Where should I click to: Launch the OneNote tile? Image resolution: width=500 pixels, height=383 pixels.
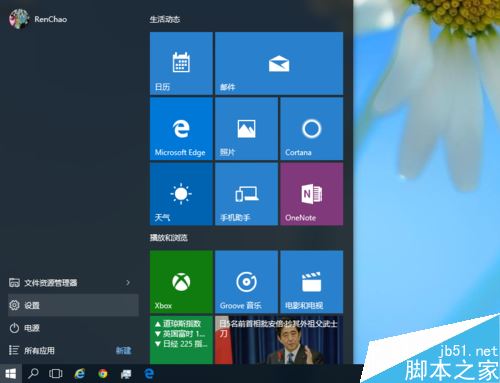[312, 194]
